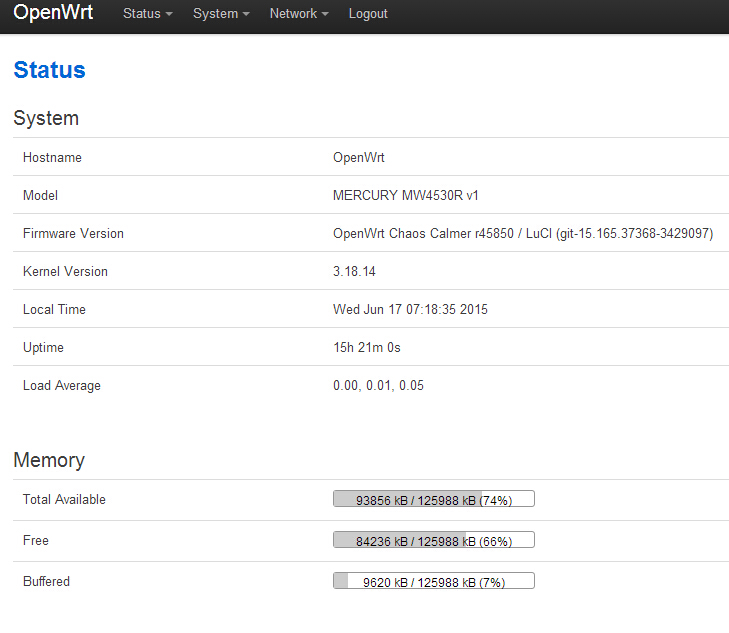The height and width of the screenshot is (633, 729).
Task: Select firmware text OpenWrt Chaos Calmer r45850
Action: (x=423, y=234)
